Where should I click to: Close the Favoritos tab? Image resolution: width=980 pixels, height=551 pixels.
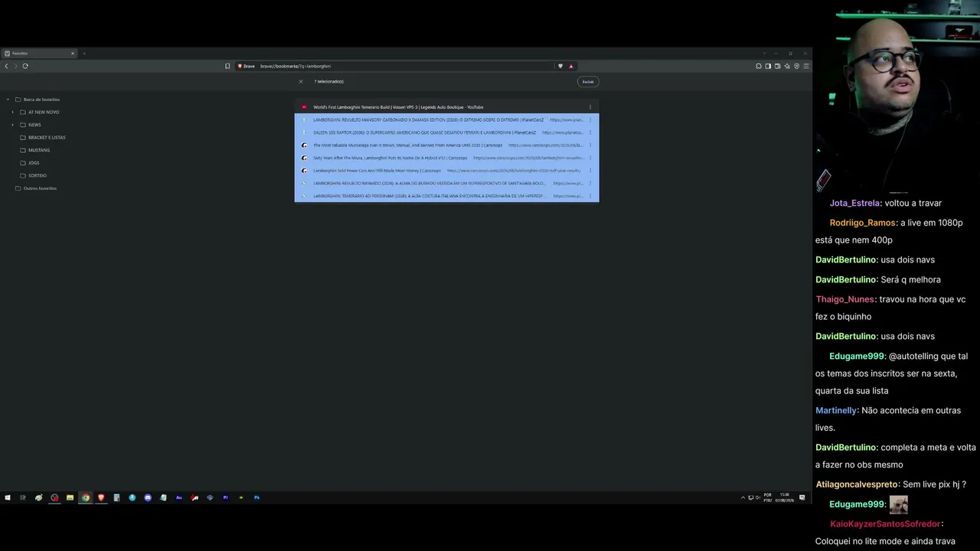tap(73, 54)
